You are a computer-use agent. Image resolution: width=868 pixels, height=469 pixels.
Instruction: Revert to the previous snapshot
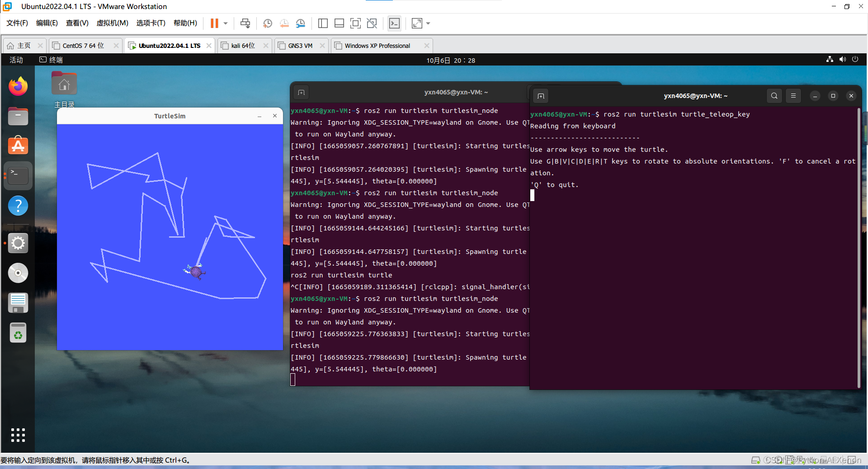click(284, 23)
